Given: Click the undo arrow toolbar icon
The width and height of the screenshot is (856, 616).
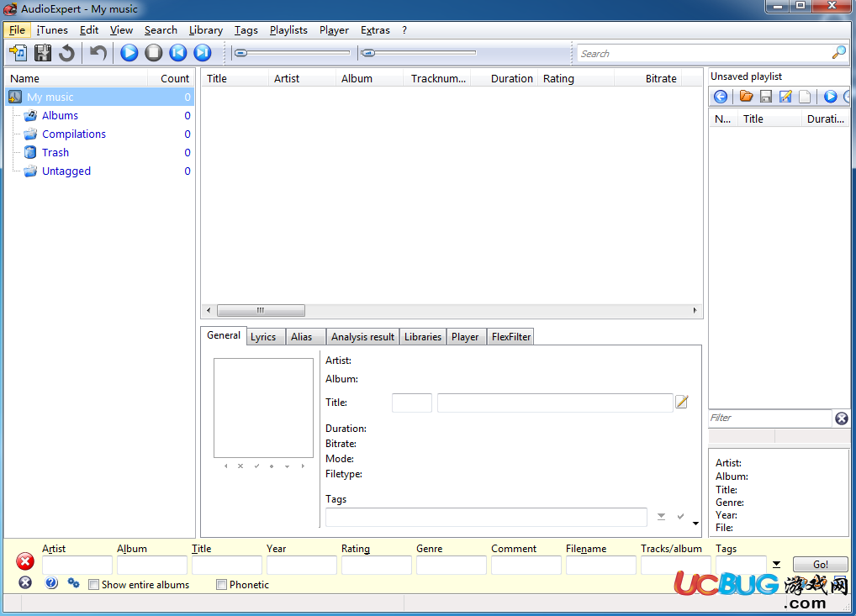Looking at the screenshot, I should coord(98,53).
